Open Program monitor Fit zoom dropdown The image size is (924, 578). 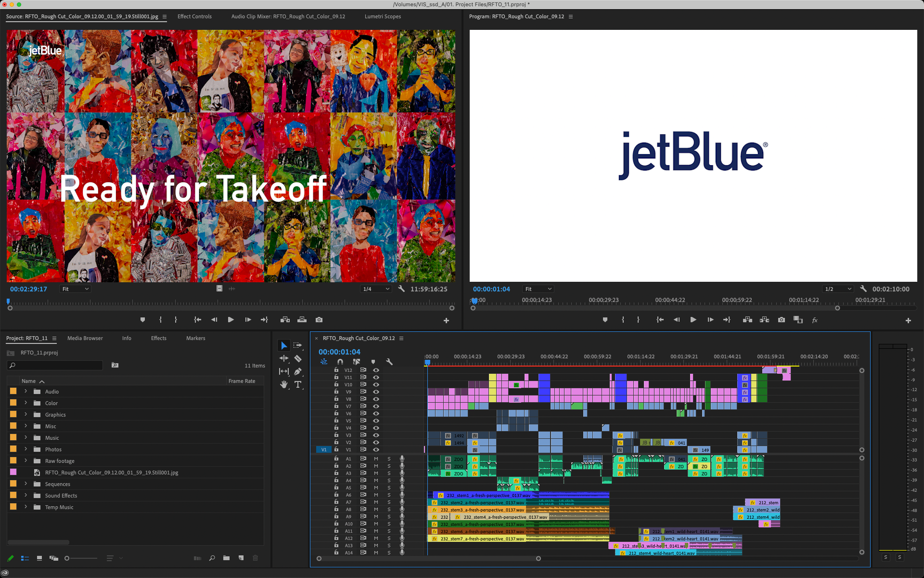[538, 289]
